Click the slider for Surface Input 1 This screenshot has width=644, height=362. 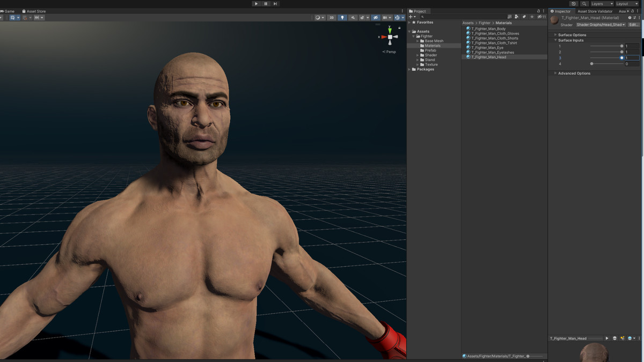606,46
